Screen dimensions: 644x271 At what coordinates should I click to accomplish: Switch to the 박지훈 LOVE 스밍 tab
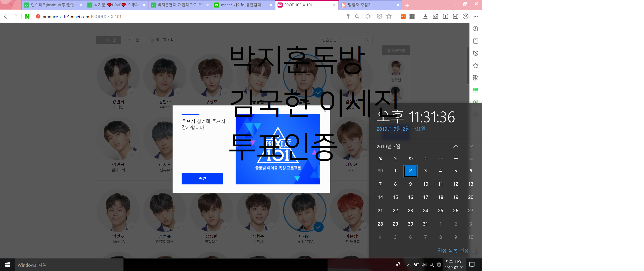click(x=116, y=5)
